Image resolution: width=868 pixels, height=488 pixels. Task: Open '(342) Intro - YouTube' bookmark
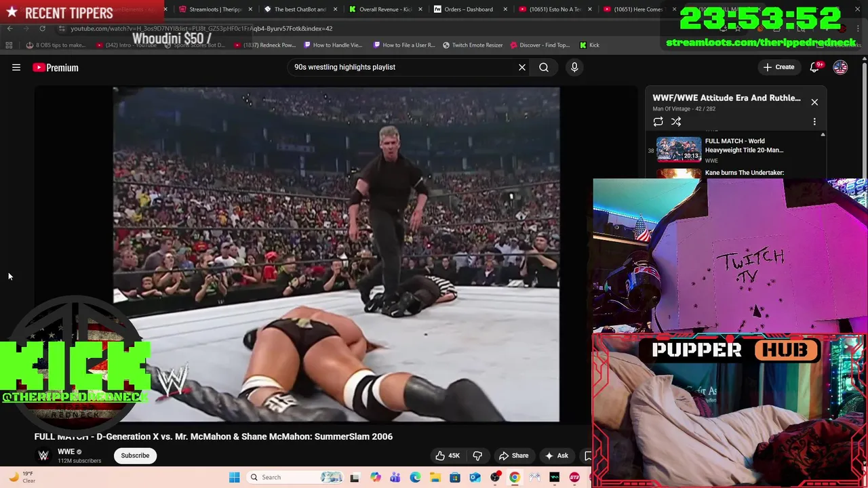click(127, 45)
